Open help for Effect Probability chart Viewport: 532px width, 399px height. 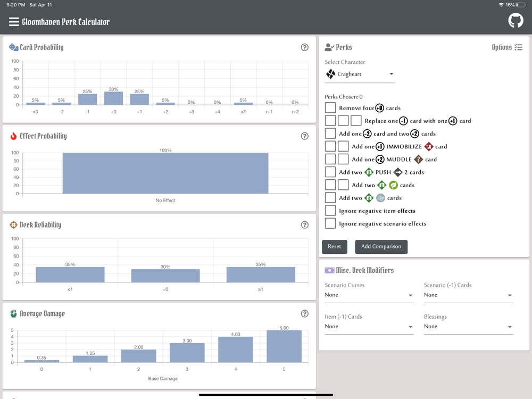click(x=305, y=136)
